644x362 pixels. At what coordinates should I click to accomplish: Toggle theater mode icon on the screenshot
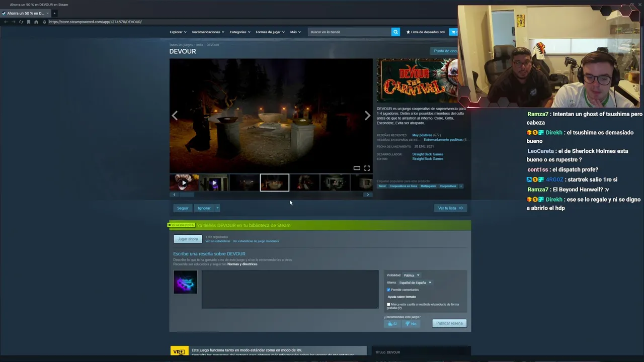pos(357,168)
